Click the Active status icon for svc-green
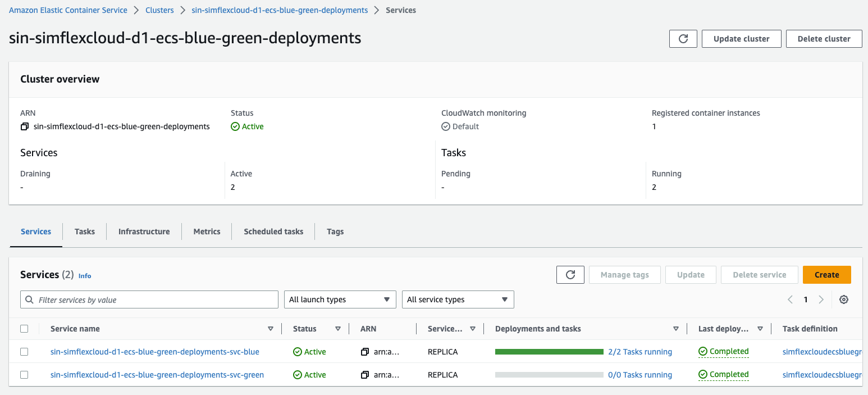 click(x=298, y=375)
